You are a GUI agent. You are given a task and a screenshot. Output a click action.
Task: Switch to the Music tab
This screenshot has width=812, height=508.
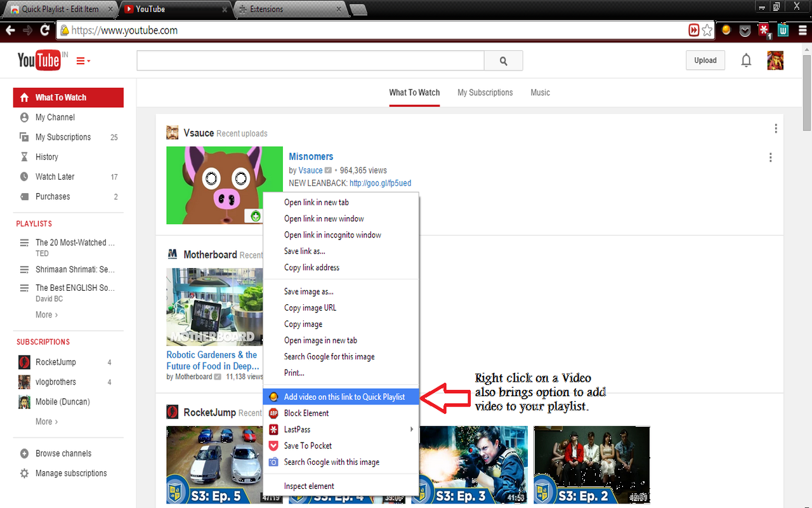coord(540,93)
